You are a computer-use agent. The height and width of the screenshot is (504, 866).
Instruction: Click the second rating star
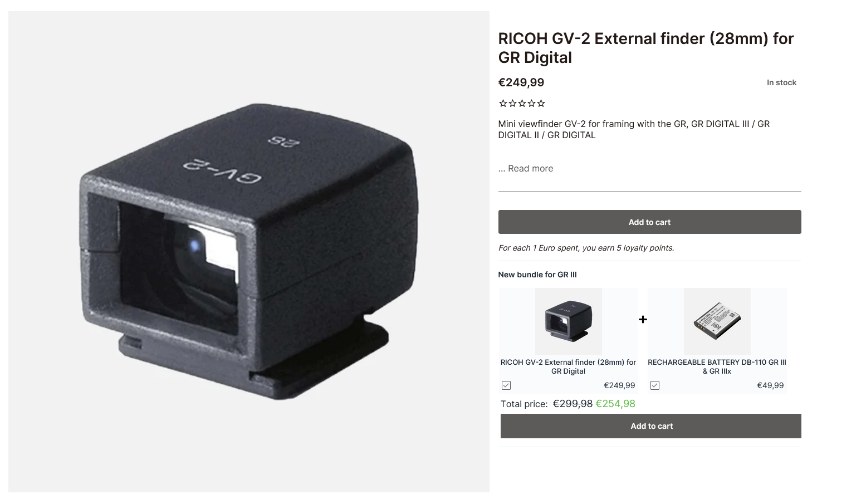tap(512, 103)
